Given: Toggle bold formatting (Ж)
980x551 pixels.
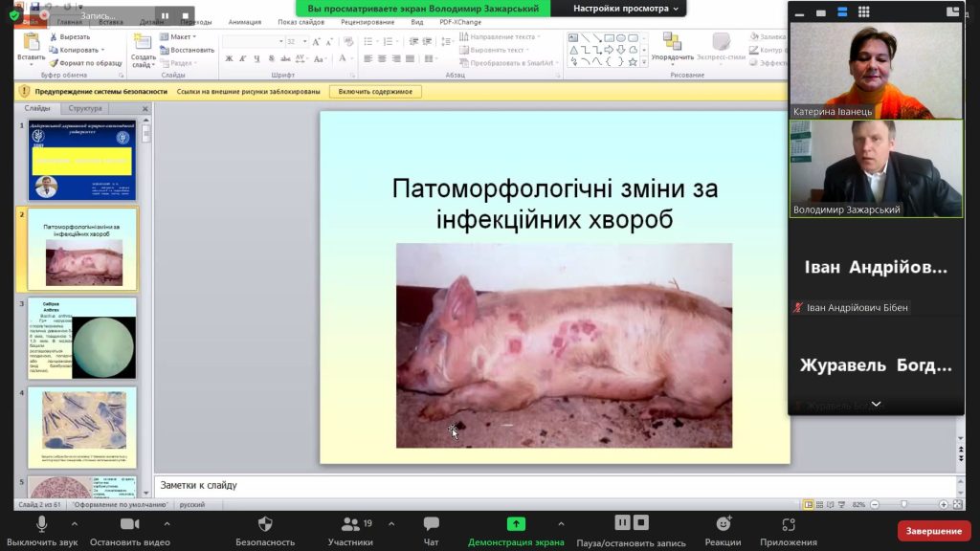Looking at the screenshot, I should tap(229, 58).
